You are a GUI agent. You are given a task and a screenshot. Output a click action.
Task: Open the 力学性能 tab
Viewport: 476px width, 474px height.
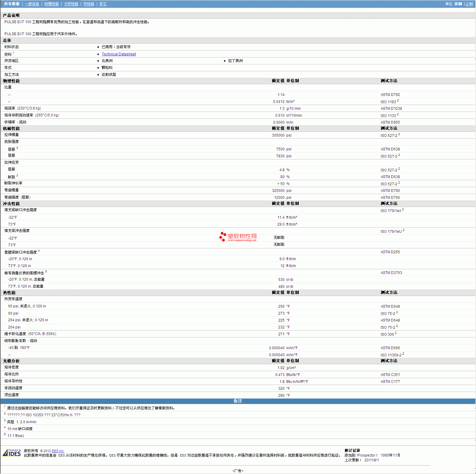click(71, 4)
